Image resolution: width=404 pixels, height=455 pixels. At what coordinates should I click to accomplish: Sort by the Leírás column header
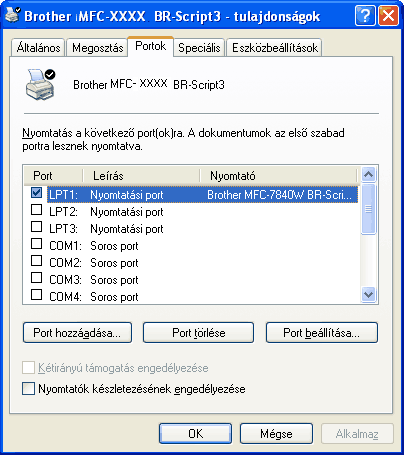click(x=141, y=175)
